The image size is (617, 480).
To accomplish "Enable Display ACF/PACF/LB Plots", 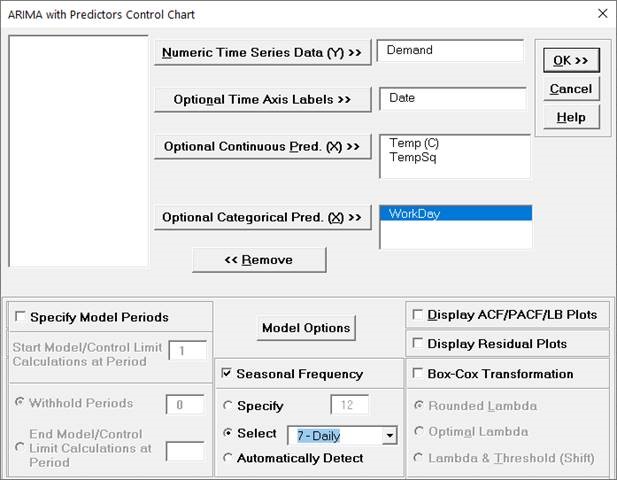I will pos(418,315).
